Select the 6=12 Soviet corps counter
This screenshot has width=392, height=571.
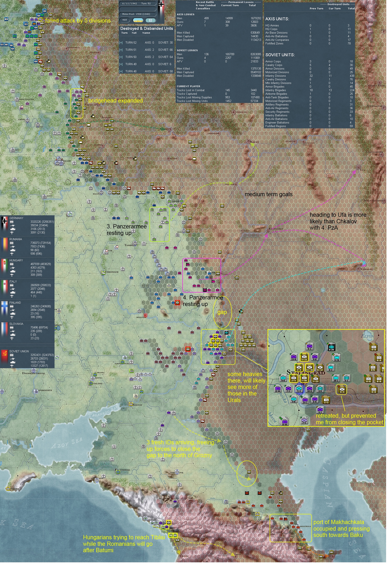click(320, 368)
